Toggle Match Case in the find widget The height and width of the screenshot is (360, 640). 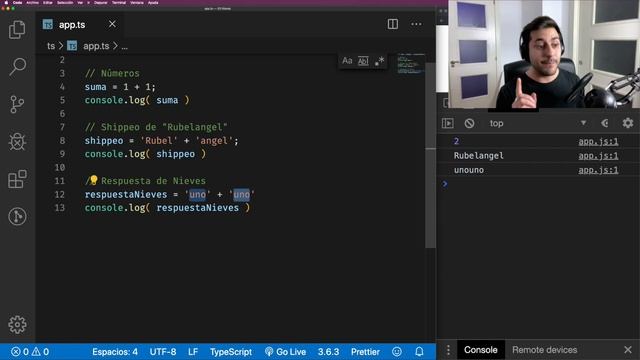click(347, 61)
